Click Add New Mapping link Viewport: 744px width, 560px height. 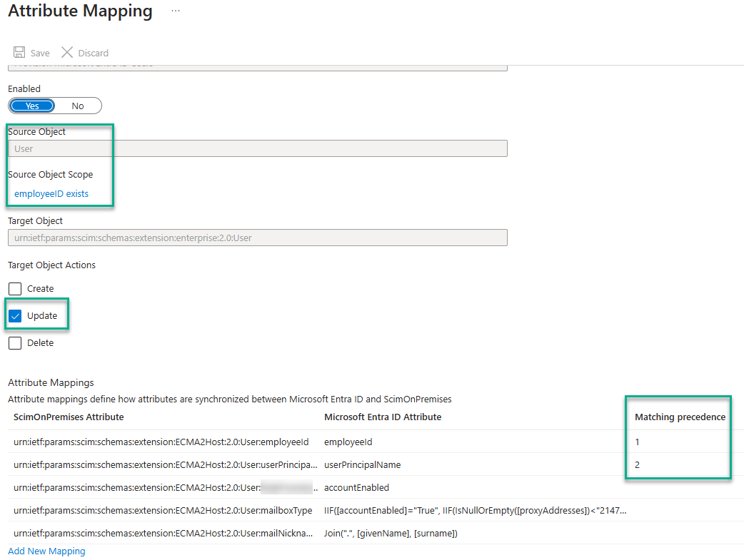point(46,551)
